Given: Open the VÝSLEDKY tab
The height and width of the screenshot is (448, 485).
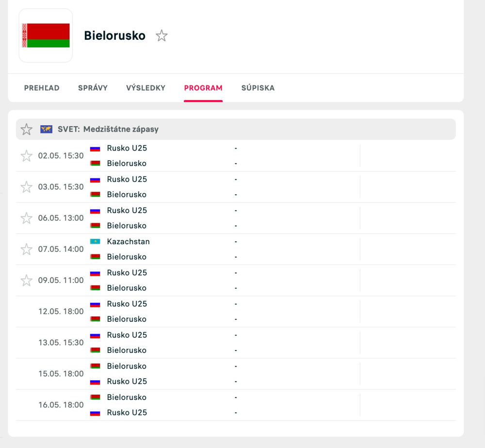Looking at the screenshot, I should pos(145,88).
